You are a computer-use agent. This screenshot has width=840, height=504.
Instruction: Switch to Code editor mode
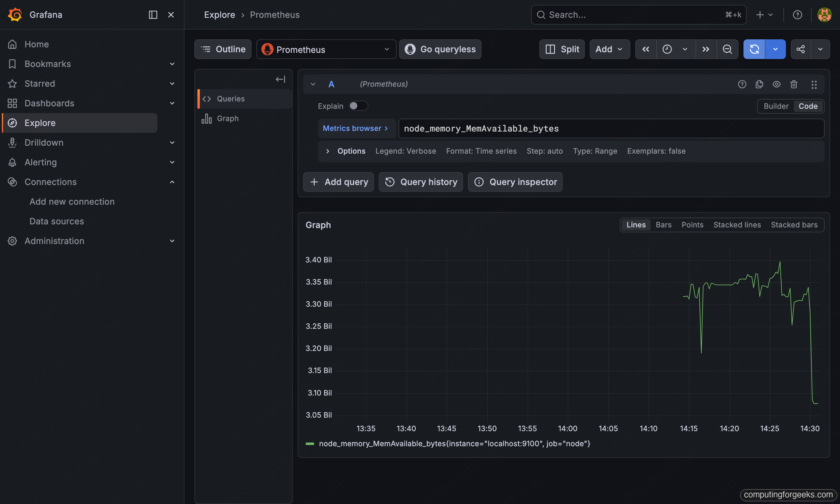coord(808,106)
